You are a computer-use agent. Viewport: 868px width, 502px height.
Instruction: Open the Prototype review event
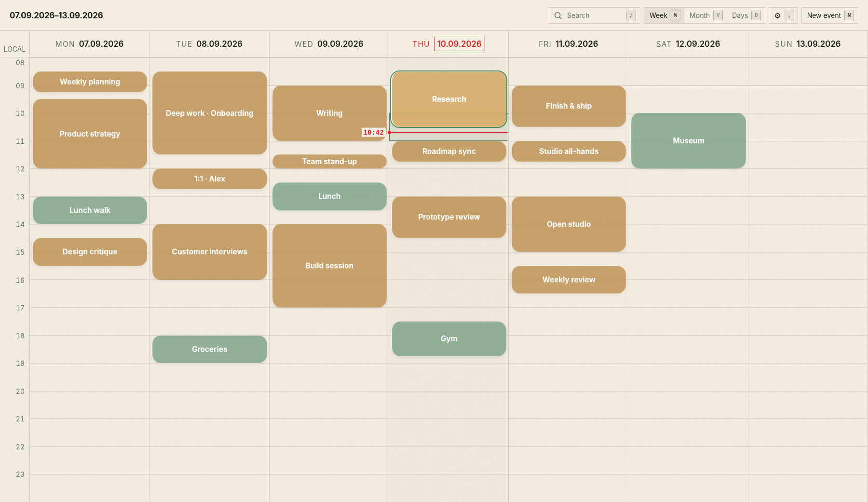tap(449, 217)
